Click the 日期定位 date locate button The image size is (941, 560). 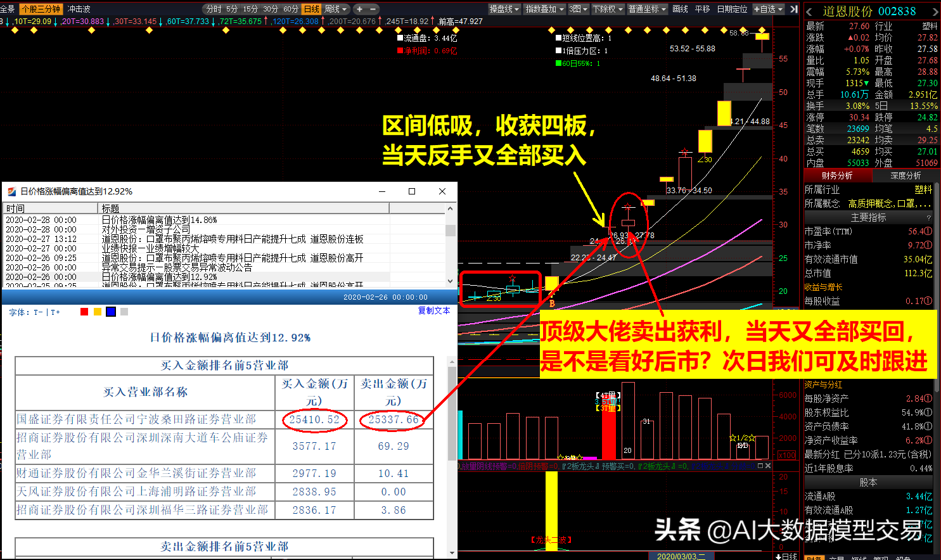(732, 9)
